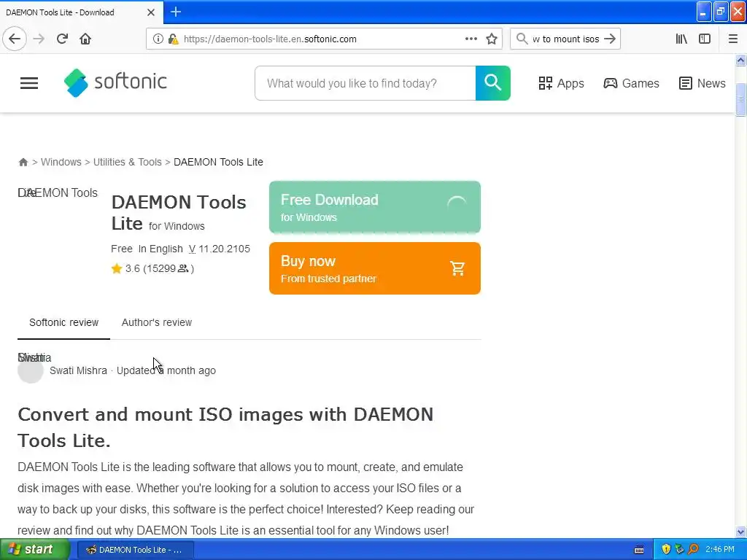Click the yellow rating star icon

click(117, 268)
